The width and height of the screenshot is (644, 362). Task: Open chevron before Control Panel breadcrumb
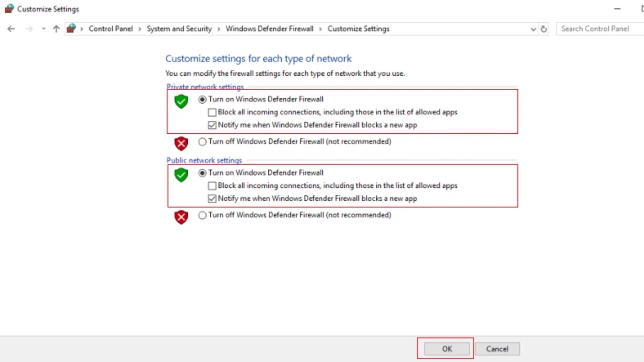pyautogui.click(x=82, y=29)
